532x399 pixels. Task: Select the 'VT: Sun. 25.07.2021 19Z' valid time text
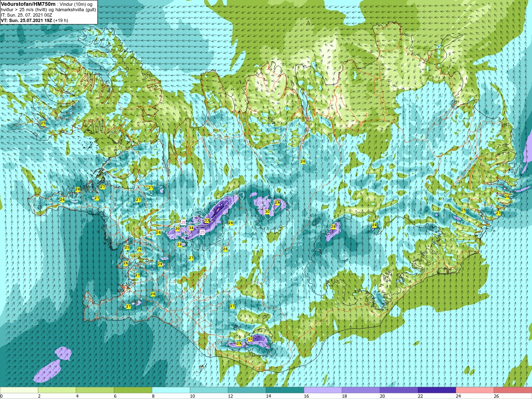(26, 20)
